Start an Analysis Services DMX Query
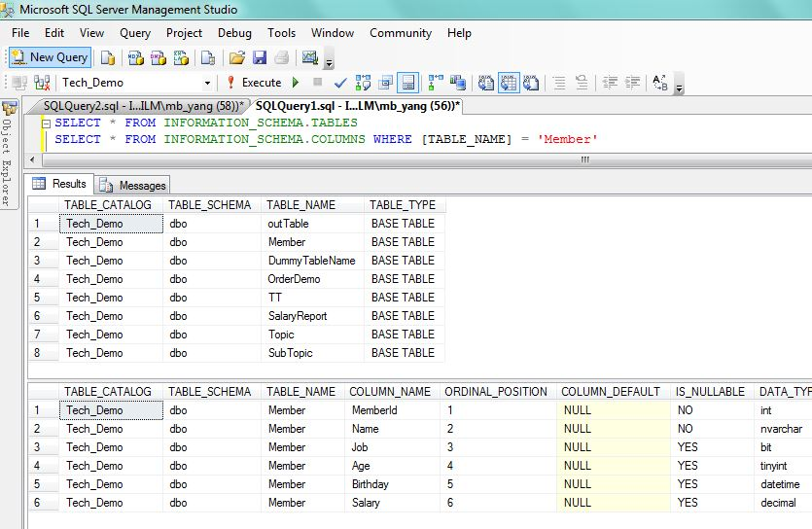This screenshot has width=812, height=529. [x=158, y=57]
